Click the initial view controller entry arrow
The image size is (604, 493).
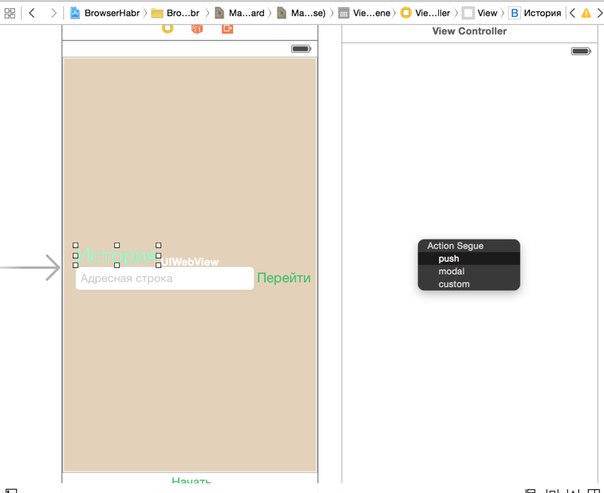(30, 267)
